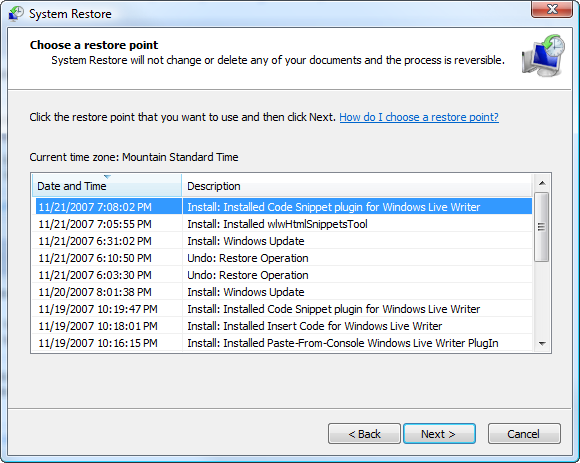Viewport: 580px width, 463px height.
Task: Choose the 6:03:30 PM Undo Restore Operation
Action: click(x=282, y=275)
